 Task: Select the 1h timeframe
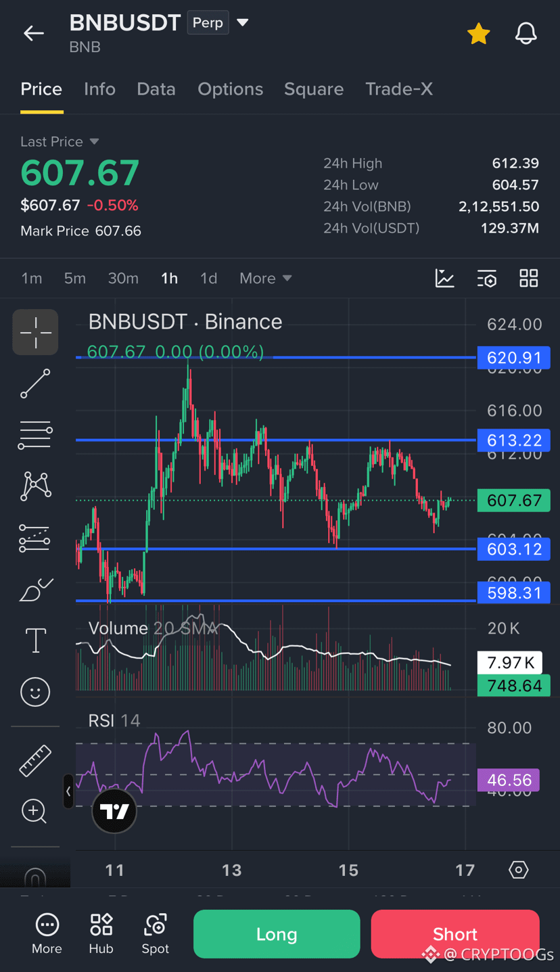tap(169, 278)
